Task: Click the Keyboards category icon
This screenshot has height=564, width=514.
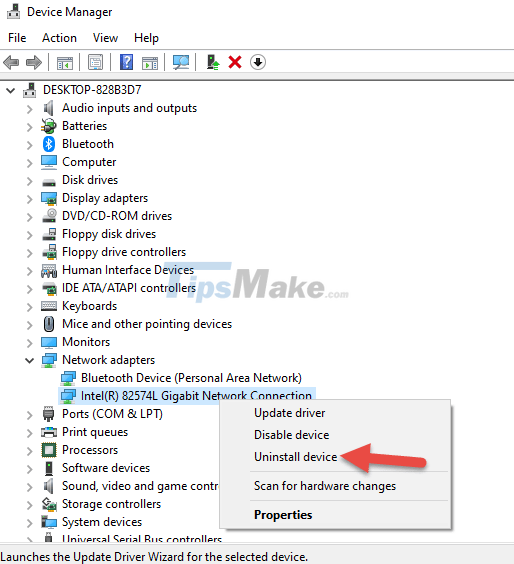Action: click(x=49, y=306)
